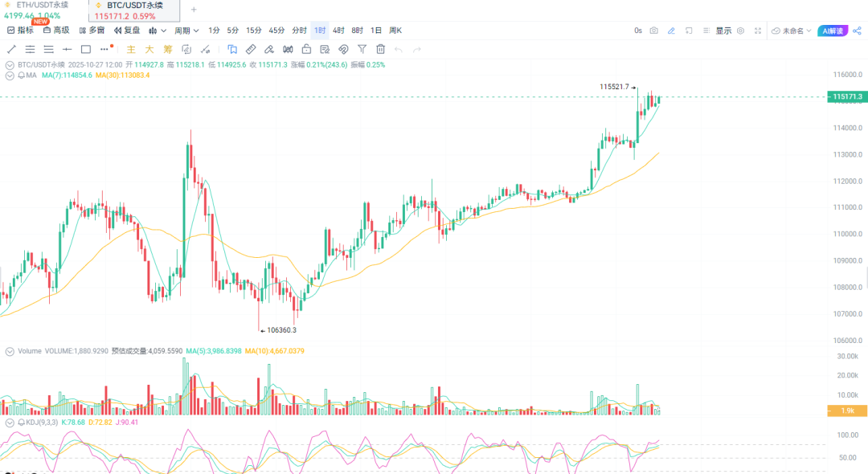Add a new chart tab with plus

(x=193, y=10)
